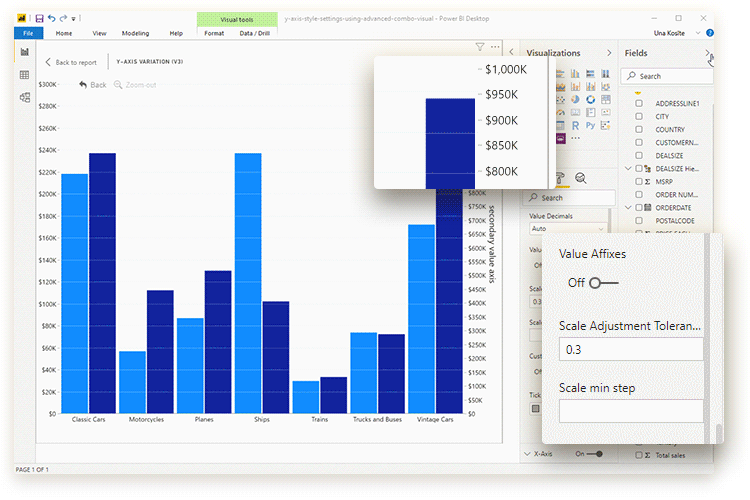Open the Format paint roller tab

click(x=560, y=178)
